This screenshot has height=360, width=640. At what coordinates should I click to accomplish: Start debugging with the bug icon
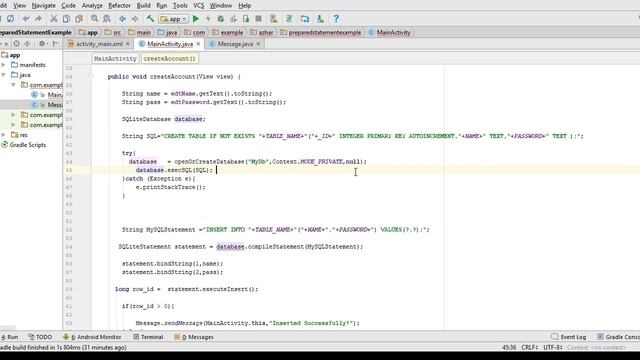[x=221, y=19]
